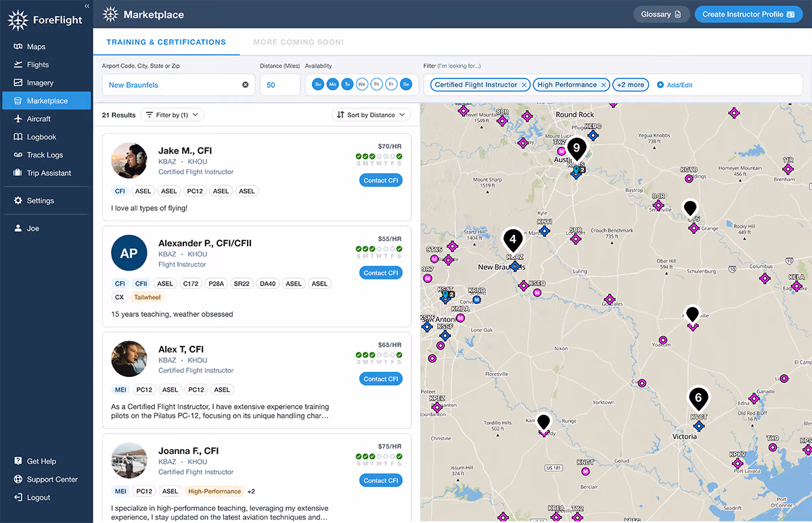Click the KGYB airport marker on map
The width and height of the screenshot is (812, 523).
[690, 179]
